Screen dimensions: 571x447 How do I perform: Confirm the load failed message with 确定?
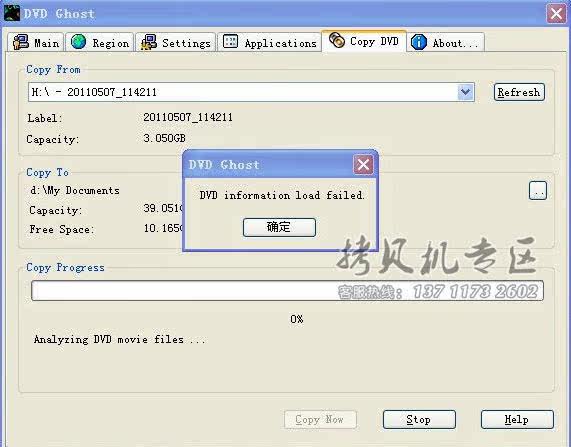279,227
